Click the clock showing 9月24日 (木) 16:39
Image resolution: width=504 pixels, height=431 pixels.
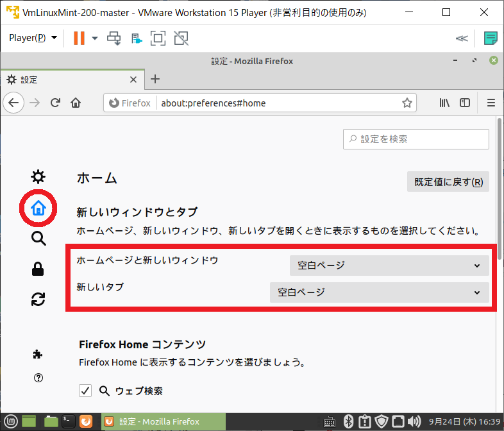pos(464,421)
